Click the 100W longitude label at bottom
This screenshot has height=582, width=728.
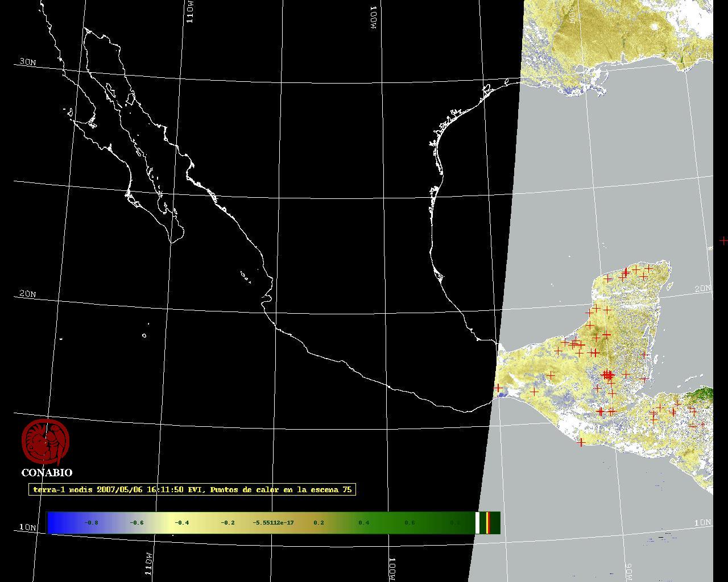392,569
